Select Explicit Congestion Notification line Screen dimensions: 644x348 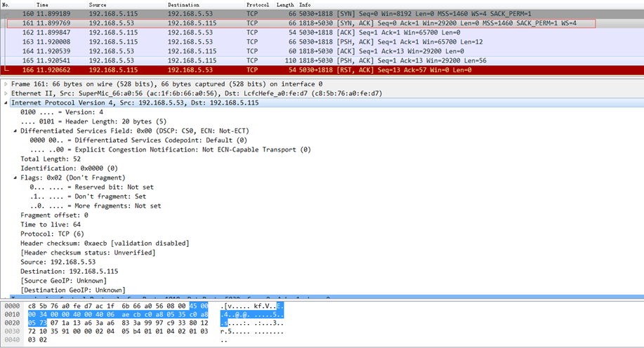(x=170, y=149)
